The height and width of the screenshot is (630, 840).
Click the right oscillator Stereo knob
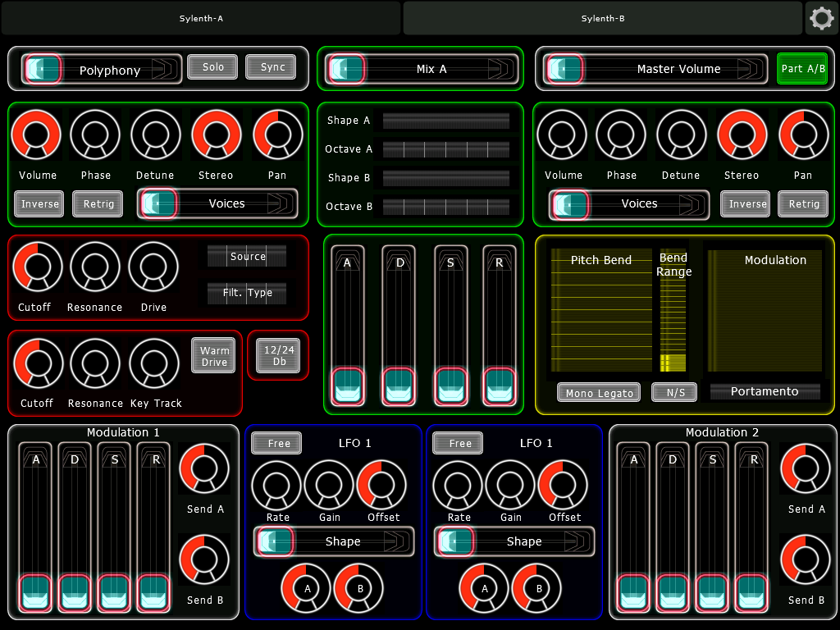point(742,135)
